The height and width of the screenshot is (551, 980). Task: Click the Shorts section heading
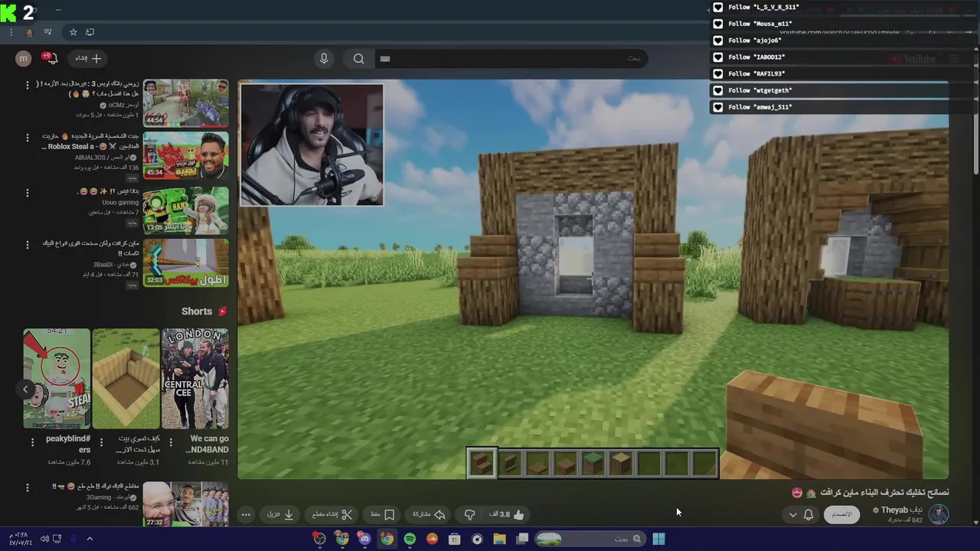pyautogui.click(x=197, y=311)
